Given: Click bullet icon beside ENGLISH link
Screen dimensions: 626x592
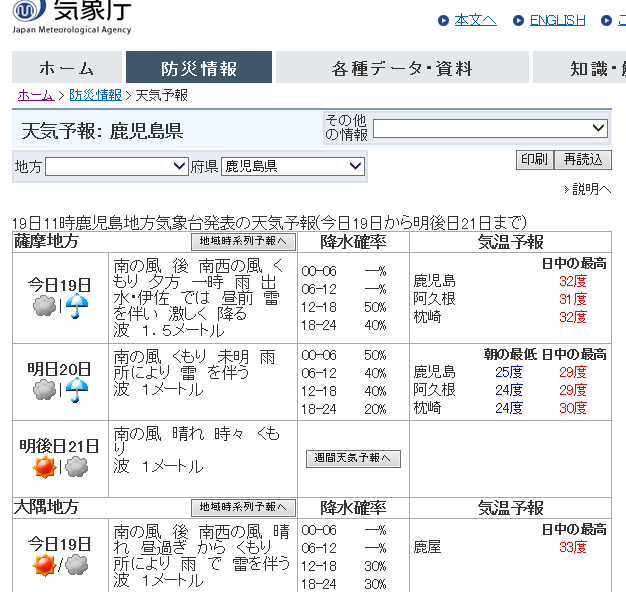Looking at the screenshot, I should tap(518, 20).
